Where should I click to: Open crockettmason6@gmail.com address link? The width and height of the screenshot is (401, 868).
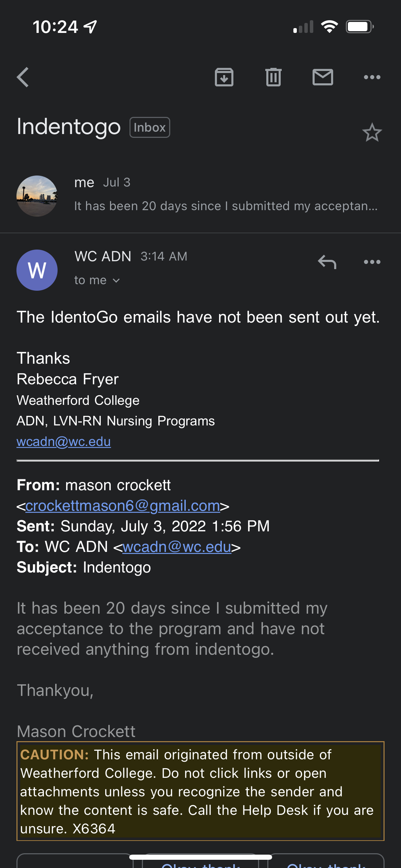pos(123,506)
